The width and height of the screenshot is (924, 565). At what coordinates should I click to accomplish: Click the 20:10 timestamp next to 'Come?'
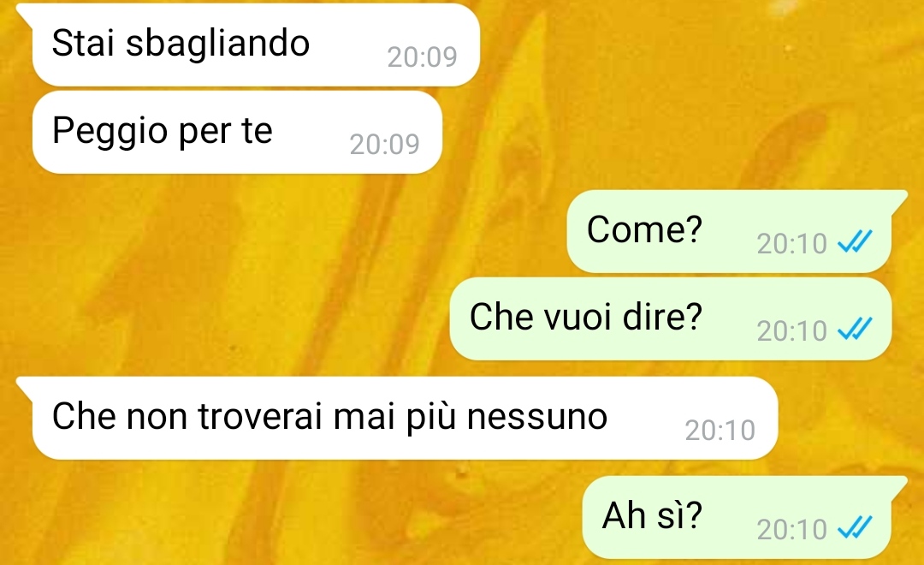792,244
